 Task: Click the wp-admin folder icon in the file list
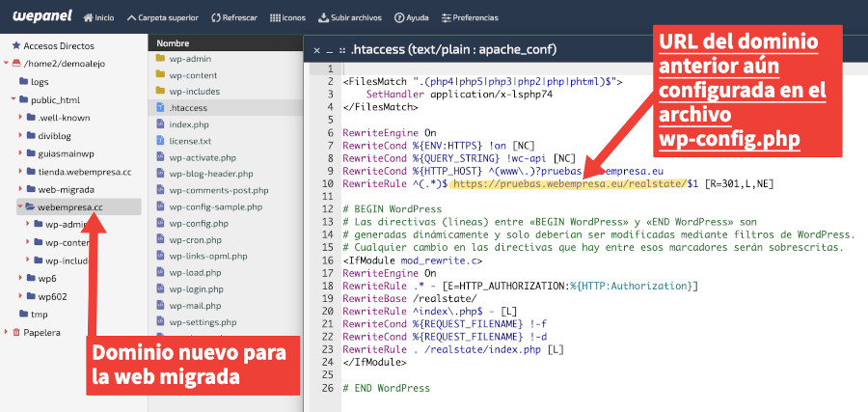pos(160,59)
